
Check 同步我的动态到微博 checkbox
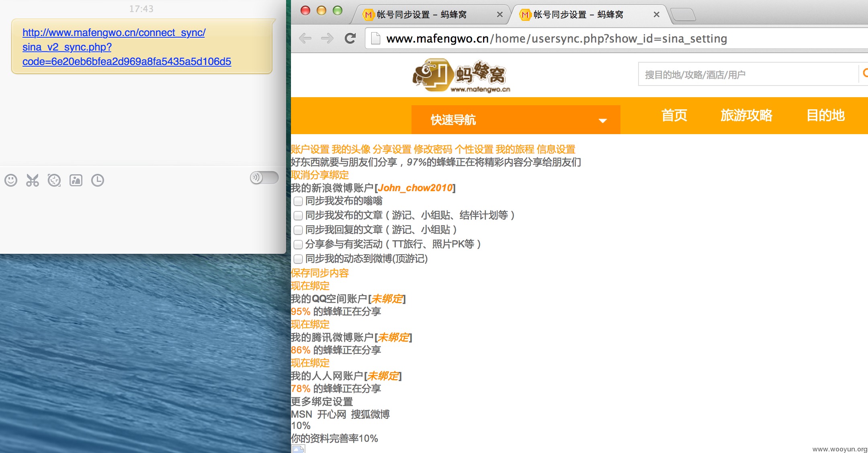[298, 259]
